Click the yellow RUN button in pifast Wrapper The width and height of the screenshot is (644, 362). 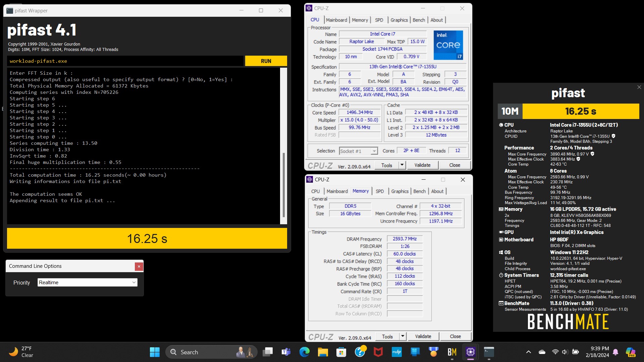pyautogui.click(x=266, y=61)
